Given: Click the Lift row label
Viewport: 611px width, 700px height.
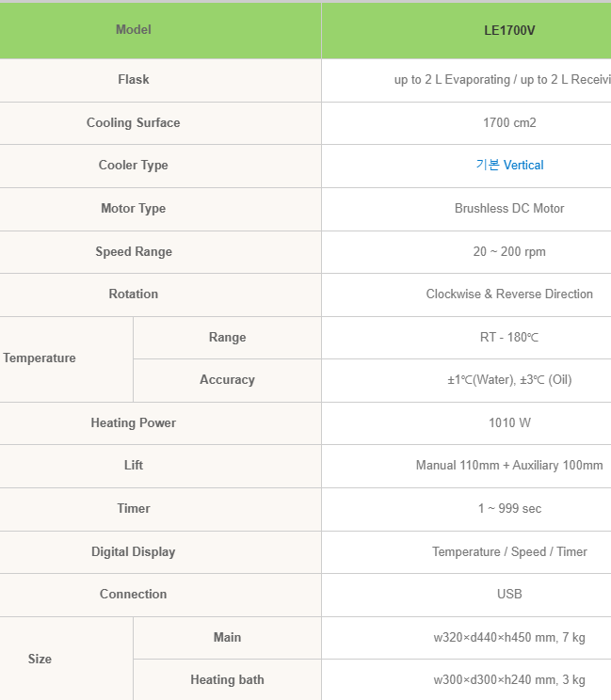Looking at the screenshot, I should click(134, 466).
